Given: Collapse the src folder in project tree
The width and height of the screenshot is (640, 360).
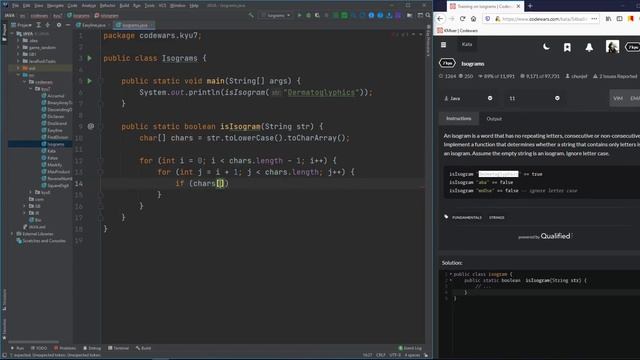Looking at the screenshot, I should click(18, 75).
